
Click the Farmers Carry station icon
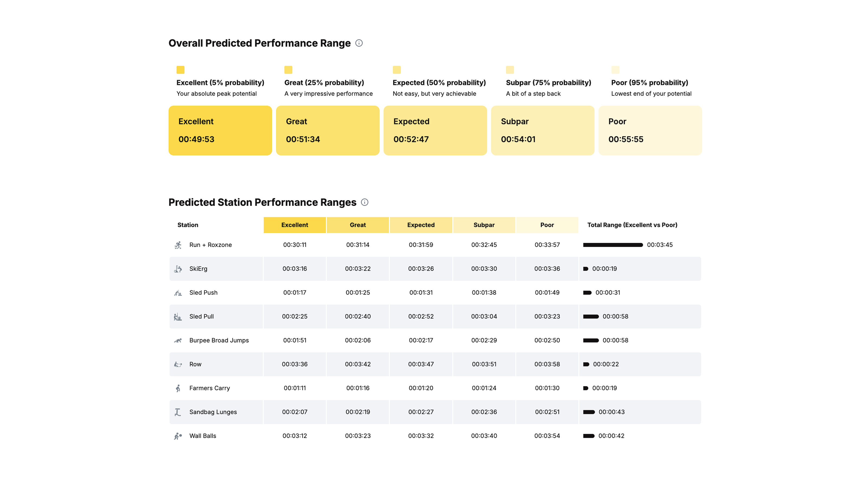coord(178,388)
